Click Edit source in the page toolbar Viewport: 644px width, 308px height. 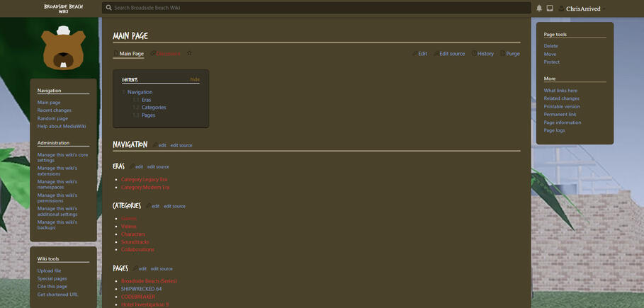click(x=452, y=54)
